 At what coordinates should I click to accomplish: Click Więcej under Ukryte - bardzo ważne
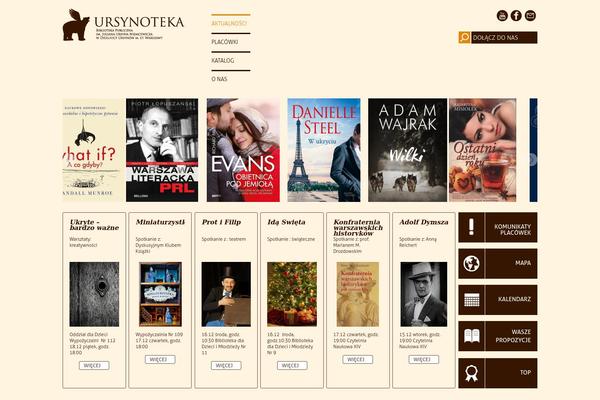(x=94, y=366)
